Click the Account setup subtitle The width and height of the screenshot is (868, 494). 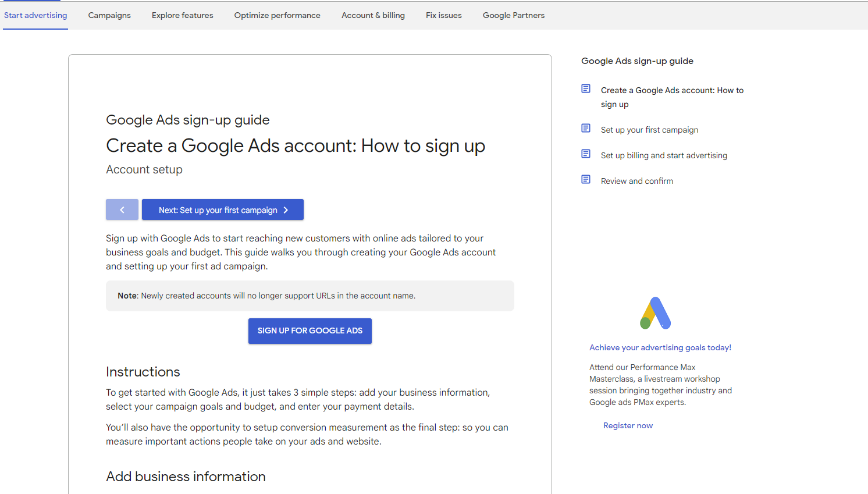[144, 169]
